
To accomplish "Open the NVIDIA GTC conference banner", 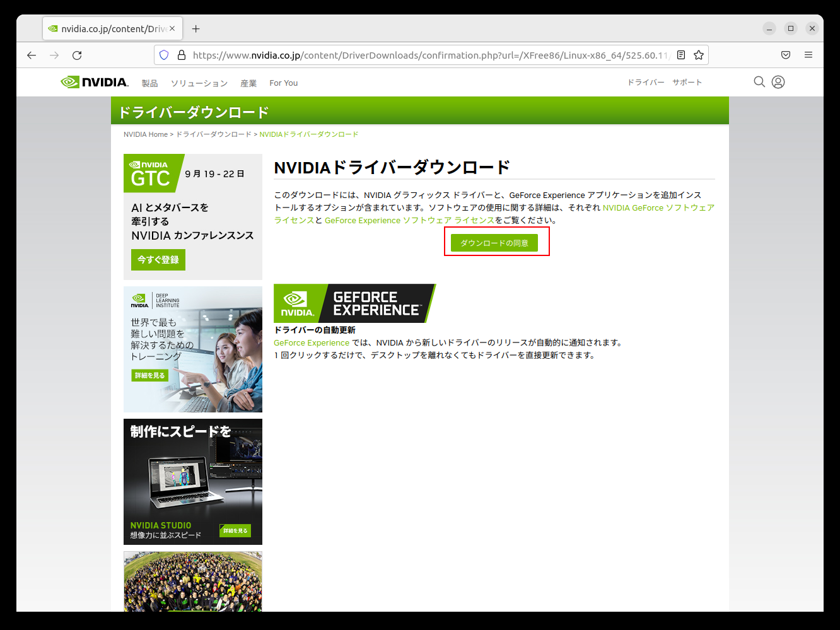I will [193, 217].
